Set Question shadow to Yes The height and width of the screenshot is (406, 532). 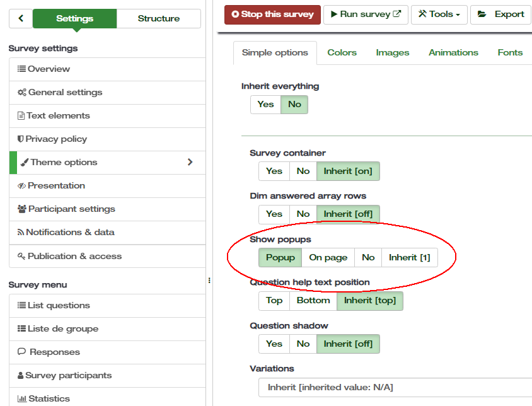click(274, 344)
